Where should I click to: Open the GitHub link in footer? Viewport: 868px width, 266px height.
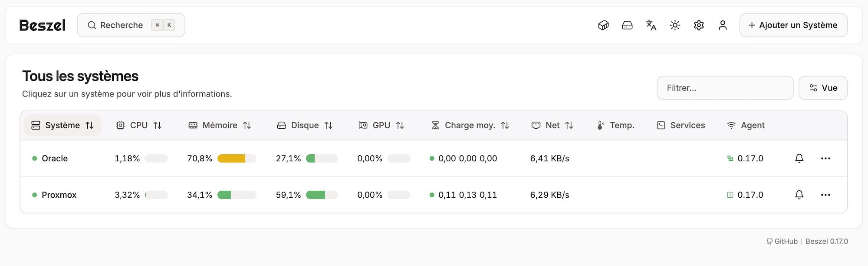pyautogui.click(x=782, y=241)
